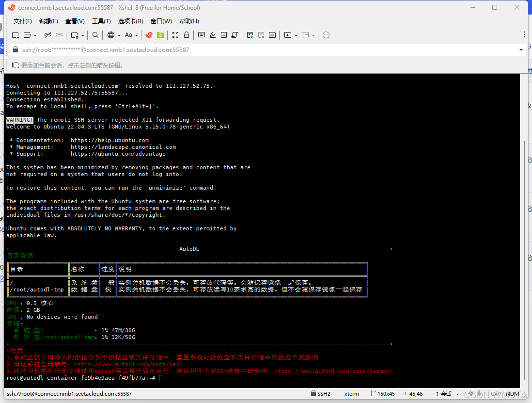Expand the new tab group dropdown arrow

(x=296, y=35)
